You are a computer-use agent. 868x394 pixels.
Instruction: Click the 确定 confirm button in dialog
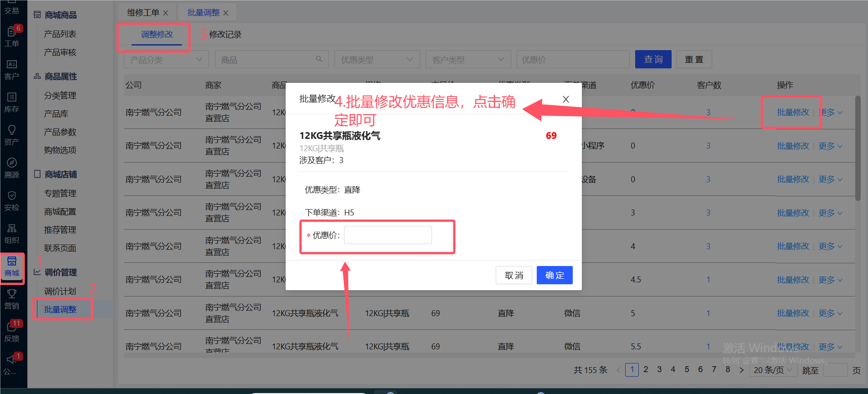[554, 275]
